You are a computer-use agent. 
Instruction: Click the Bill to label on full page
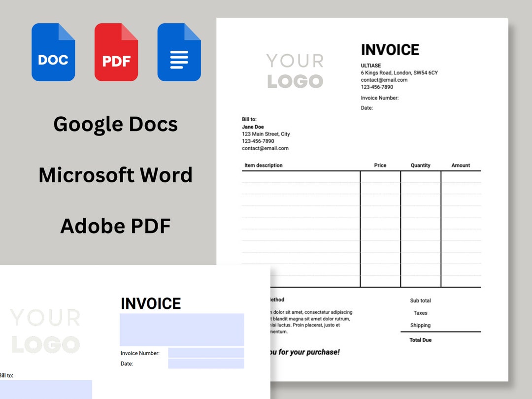point(249,119)
